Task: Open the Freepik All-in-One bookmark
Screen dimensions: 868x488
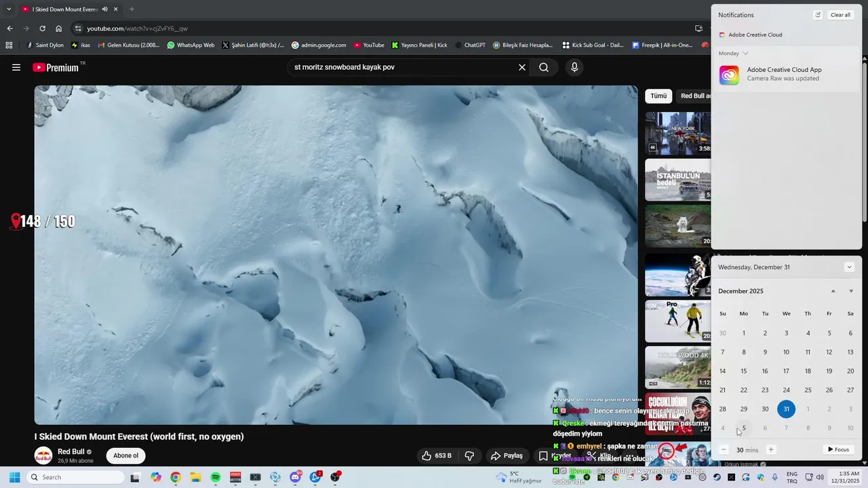Action: click(x=662, y=45)
